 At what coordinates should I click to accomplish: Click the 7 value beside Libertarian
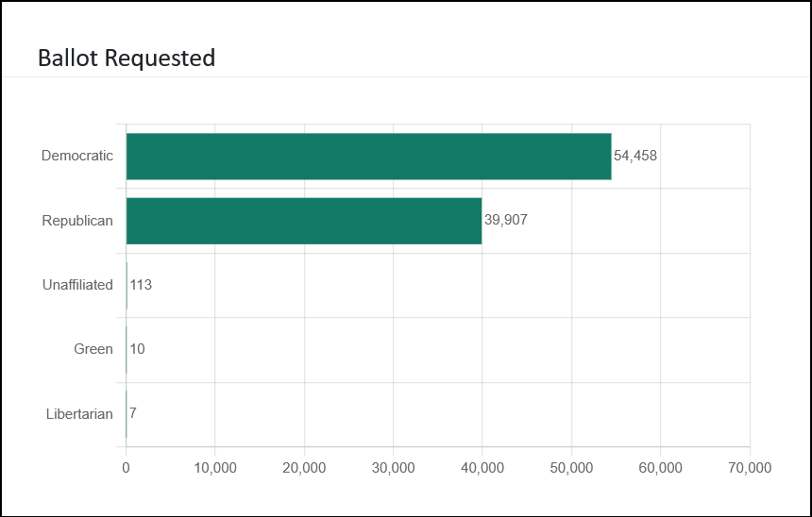click(x=133, y=414)
